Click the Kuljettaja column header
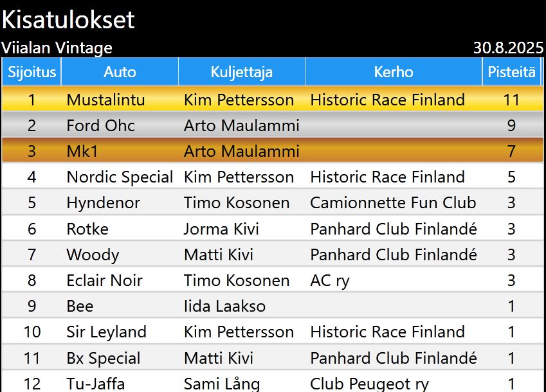This screenshot has width=546, height=392. point(241,72)
